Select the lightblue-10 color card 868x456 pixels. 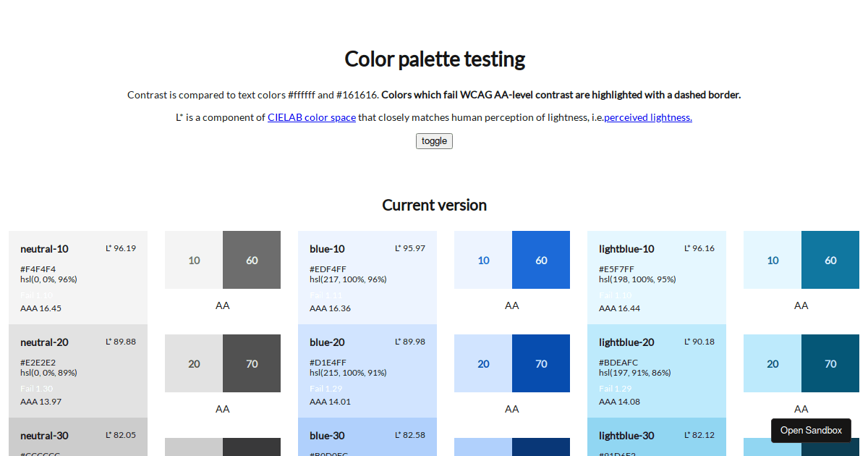(656, 277)
